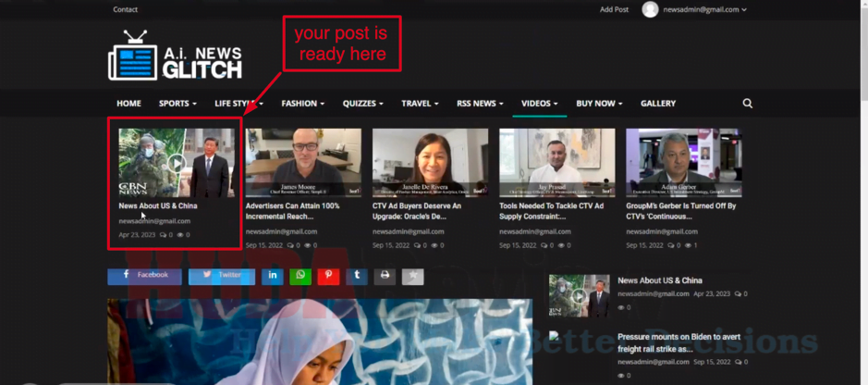Open the SPORTS dropdown menu
The height and width of the screenshot is (385, 868).
click(177, 104)
